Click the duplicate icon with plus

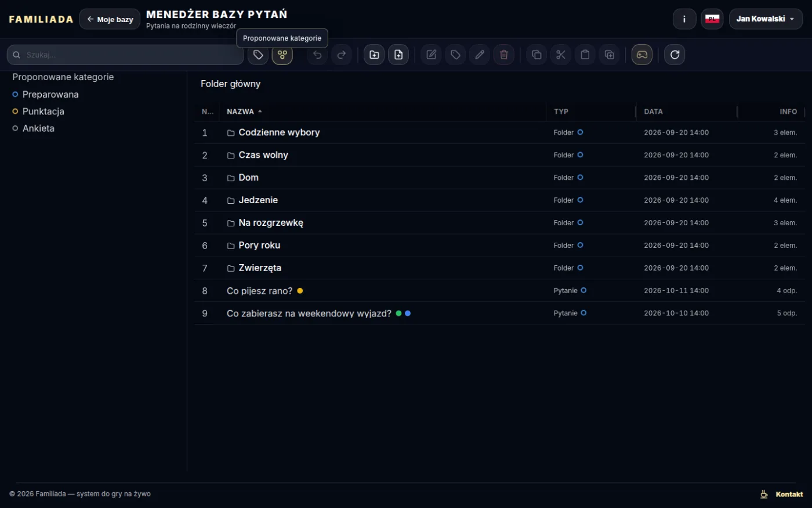[x=610, y=55]
